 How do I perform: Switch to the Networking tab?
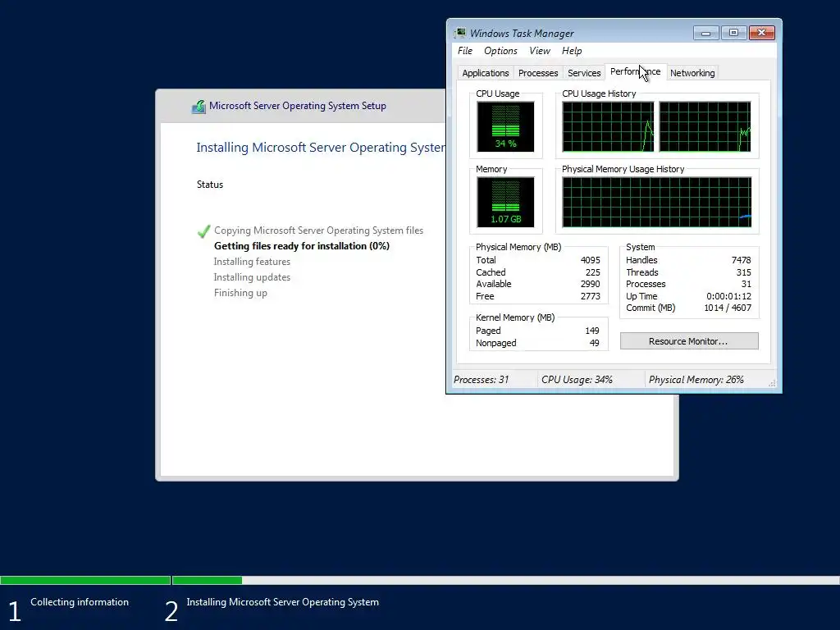pyautogui.click(x=692, y=73)
